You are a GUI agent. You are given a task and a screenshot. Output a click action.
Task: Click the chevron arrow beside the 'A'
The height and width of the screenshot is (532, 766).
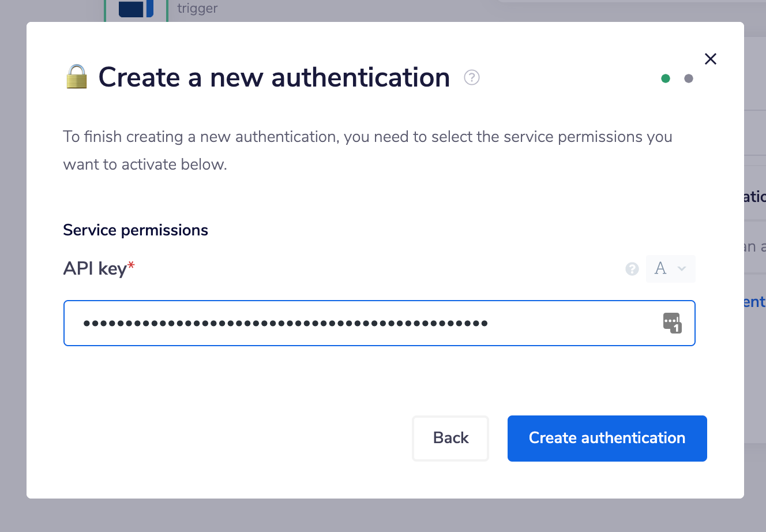(x=682, y=269)
